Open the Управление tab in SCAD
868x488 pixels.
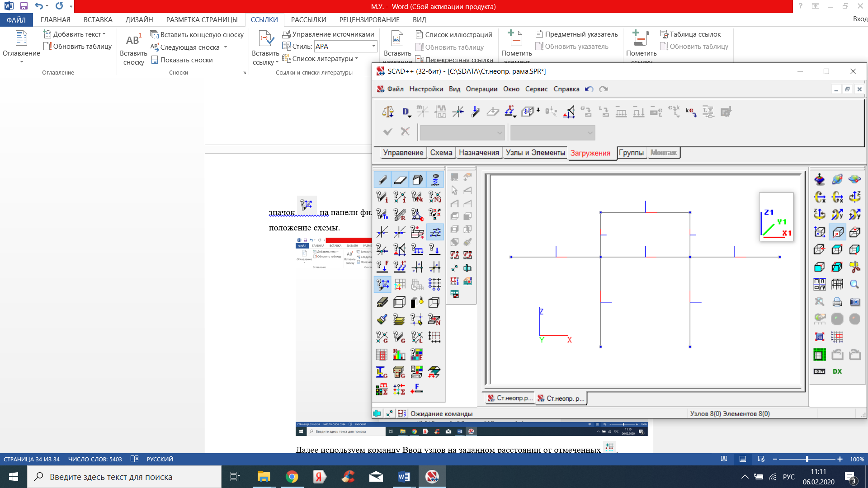[403, 153]
